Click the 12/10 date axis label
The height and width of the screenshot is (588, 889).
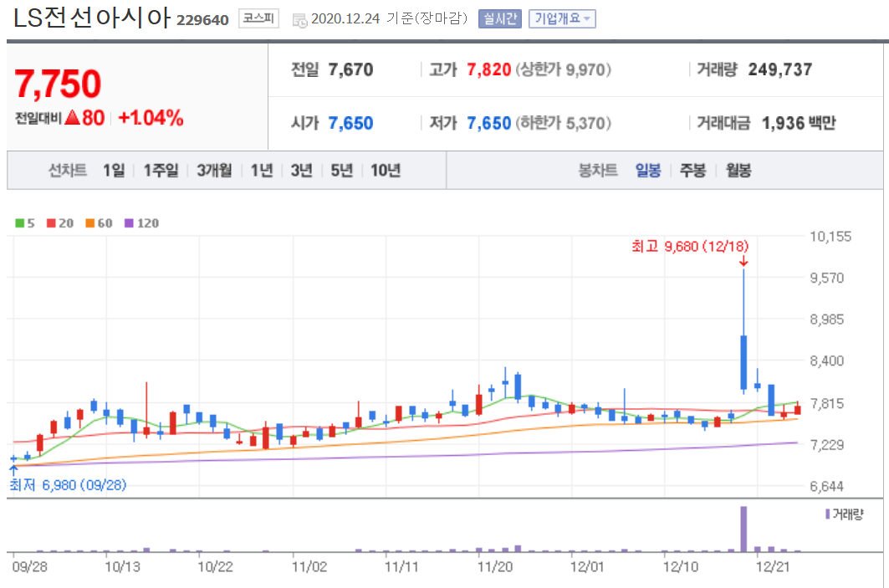[681, 567]
